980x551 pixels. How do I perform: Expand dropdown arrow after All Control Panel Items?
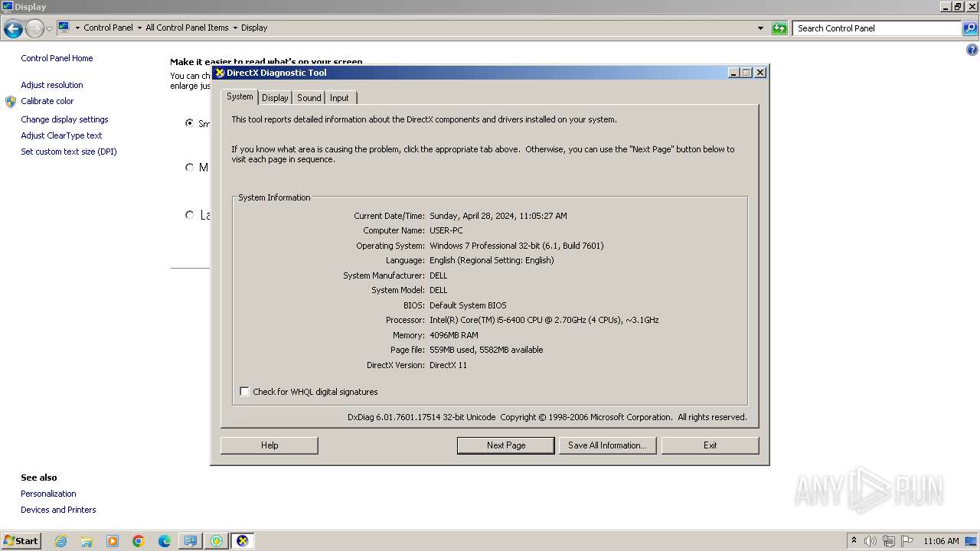(235, 28)
